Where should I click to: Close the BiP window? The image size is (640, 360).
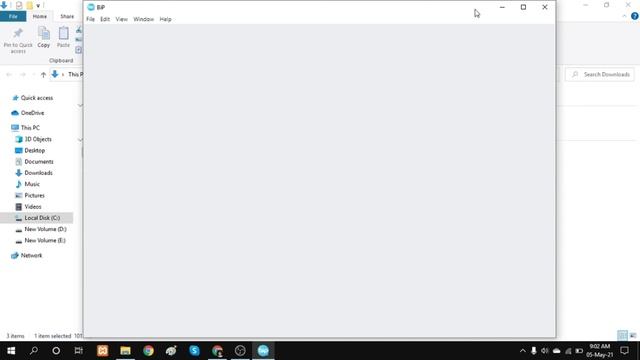point(544,7)
